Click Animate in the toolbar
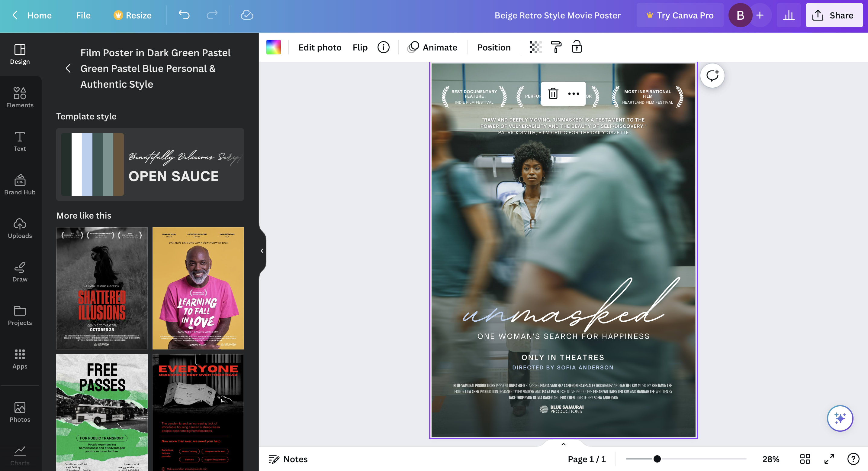868x471 pixels. tap(432, 47)
